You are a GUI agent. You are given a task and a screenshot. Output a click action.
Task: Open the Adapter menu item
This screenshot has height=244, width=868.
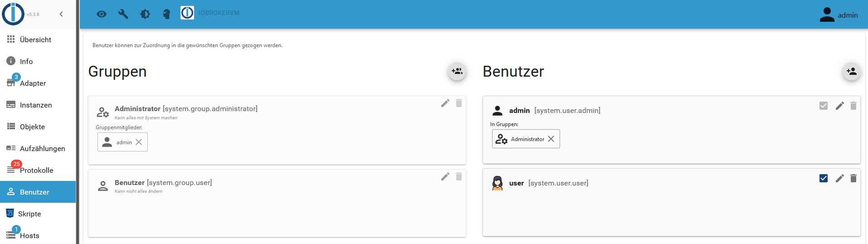pos(33,83)
